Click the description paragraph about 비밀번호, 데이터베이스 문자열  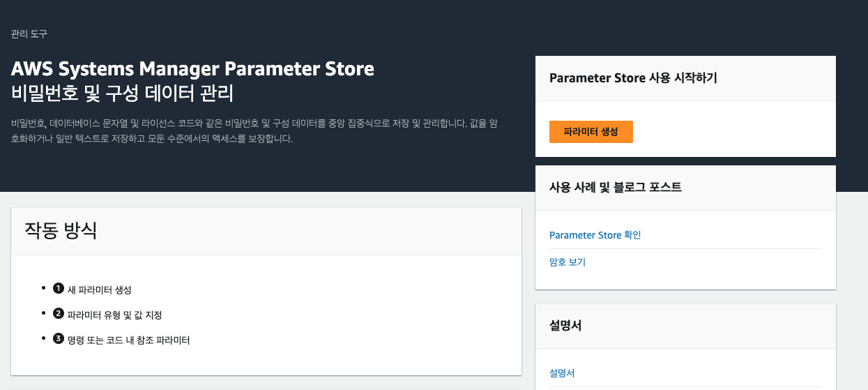[x=254, y=130]
